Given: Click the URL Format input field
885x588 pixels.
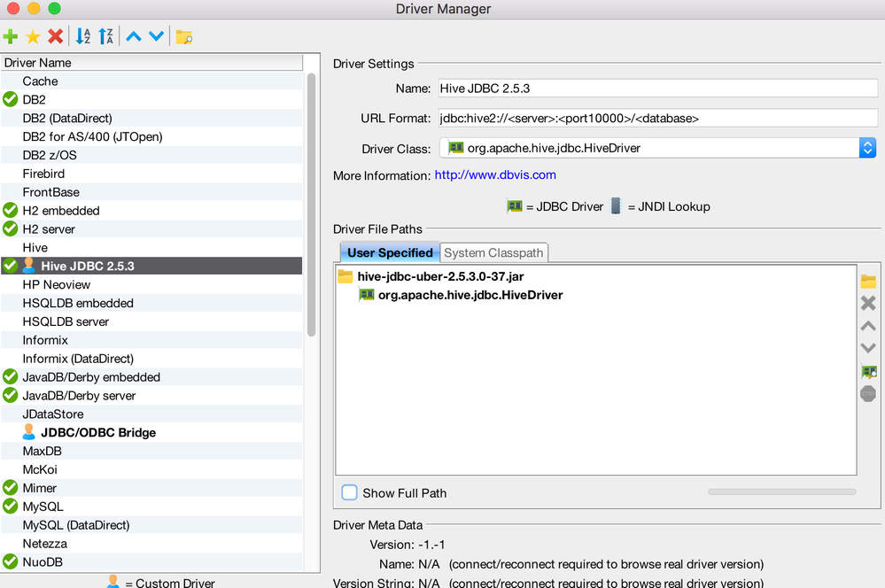Looking at the screenshot, I should pyautogui.click(x=658, y=118).
